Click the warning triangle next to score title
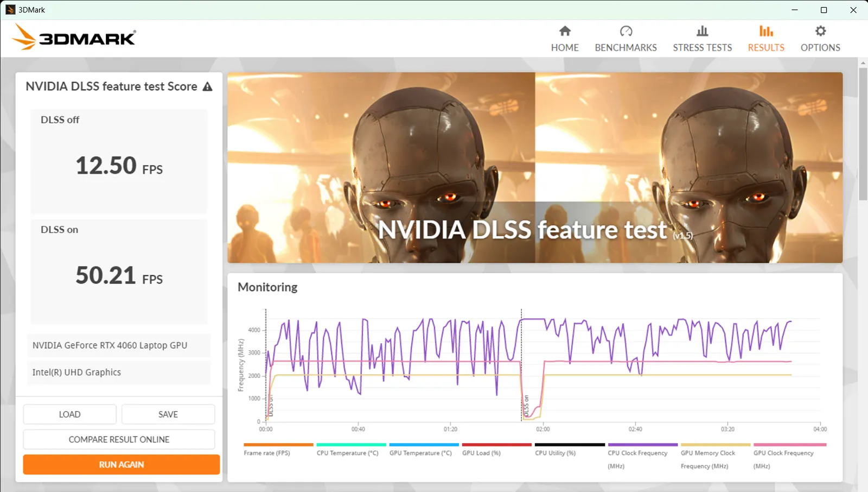Image resolution: width=868 pixels, height=492 pixels. [x=207, y=87]
